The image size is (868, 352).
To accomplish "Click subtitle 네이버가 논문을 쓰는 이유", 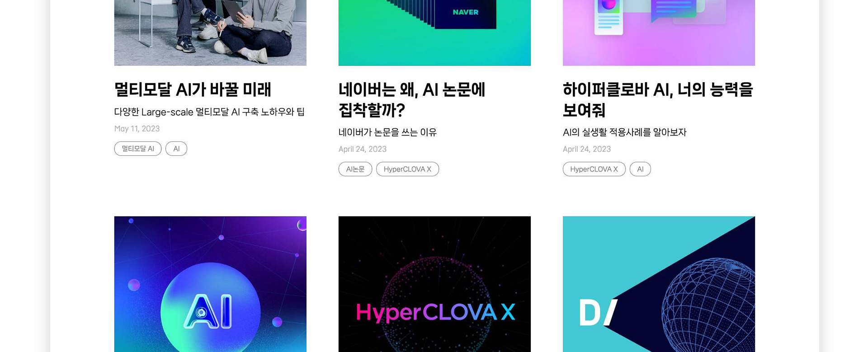I will (387, 132).
